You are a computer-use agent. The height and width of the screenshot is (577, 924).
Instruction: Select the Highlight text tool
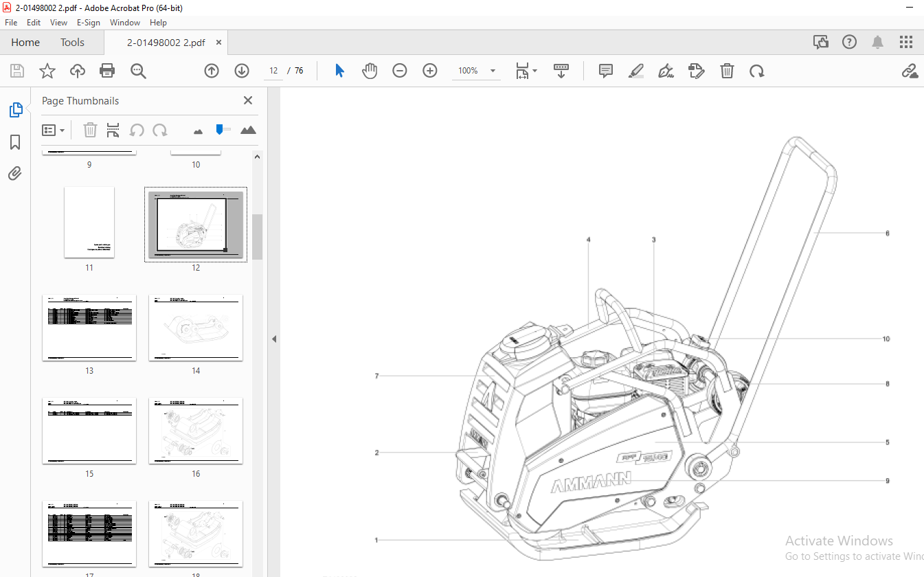click(x=636, y=71)
